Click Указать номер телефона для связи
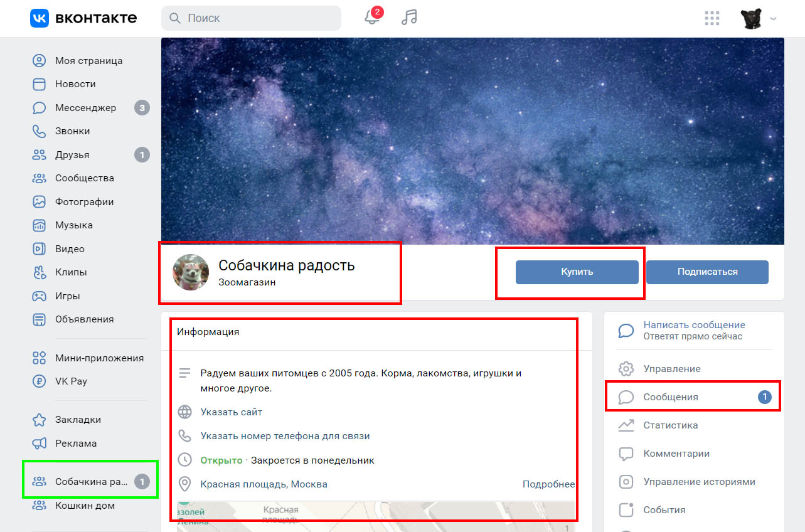 285,436
